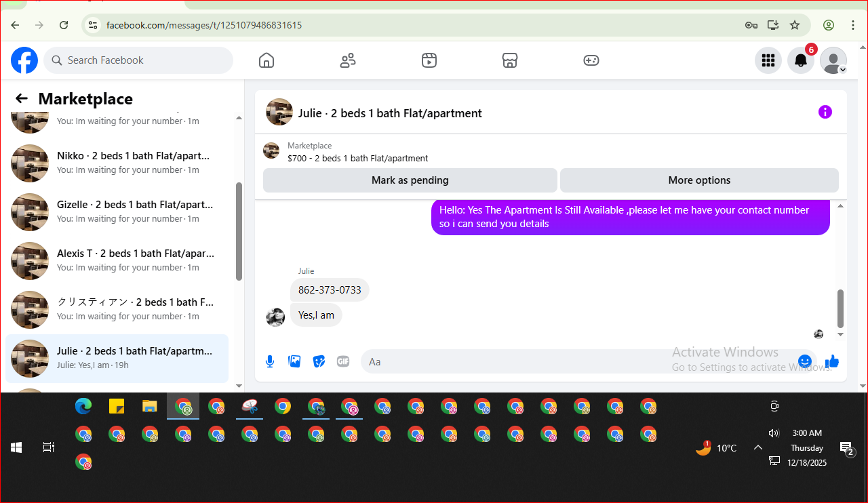Screen dimensions: 868x503
Task: Open Task View on taskbar
Action: (x=49, y=447)
